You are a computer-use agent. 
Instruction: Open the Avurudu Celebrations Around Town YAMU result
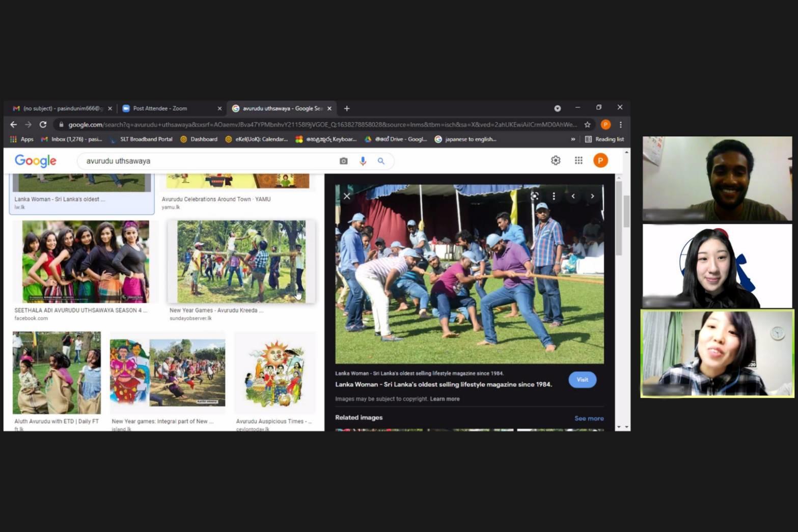pos(216,199)
